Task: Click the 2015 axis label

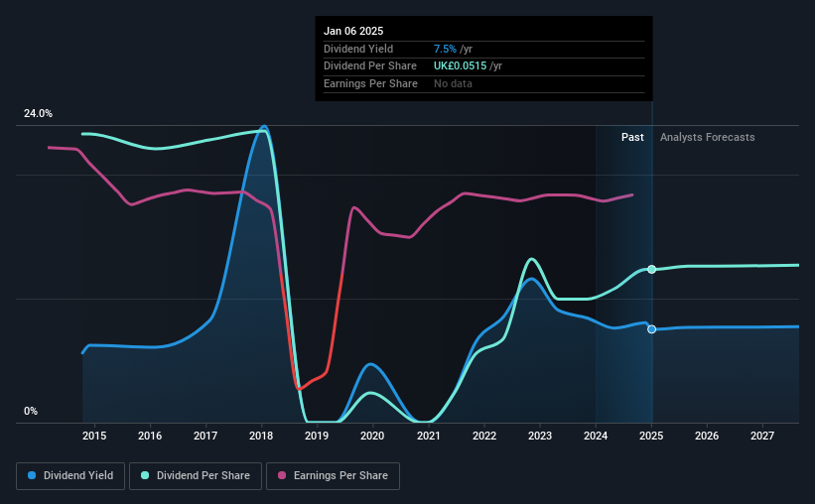Action: coord(94,436)
